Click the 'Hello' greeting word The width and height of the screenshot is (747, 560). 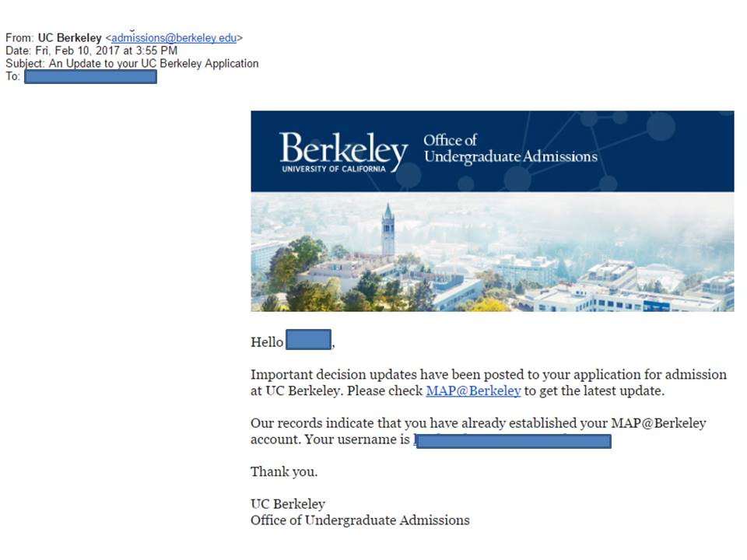click(267, 342)
